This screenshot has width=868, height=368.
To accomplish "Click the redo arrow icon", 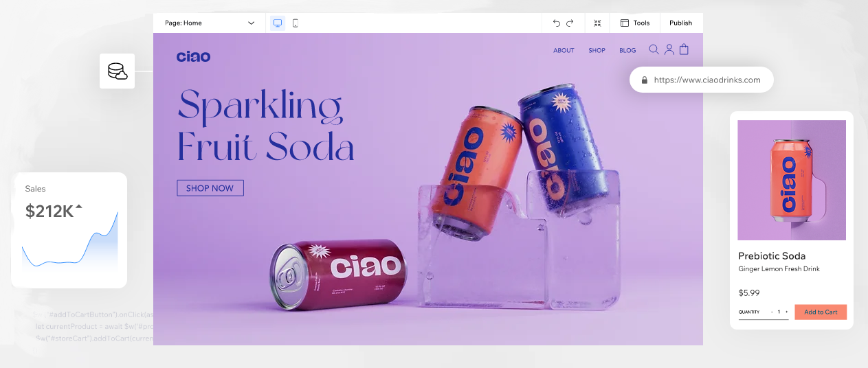I will click(x=570, y=23).
